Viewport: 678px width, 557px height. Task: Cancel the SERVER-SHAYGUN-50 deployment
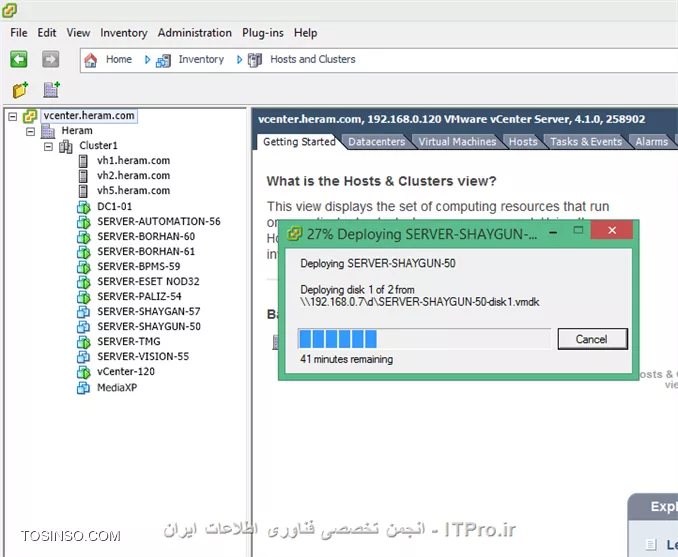click(x=592, y=339)
